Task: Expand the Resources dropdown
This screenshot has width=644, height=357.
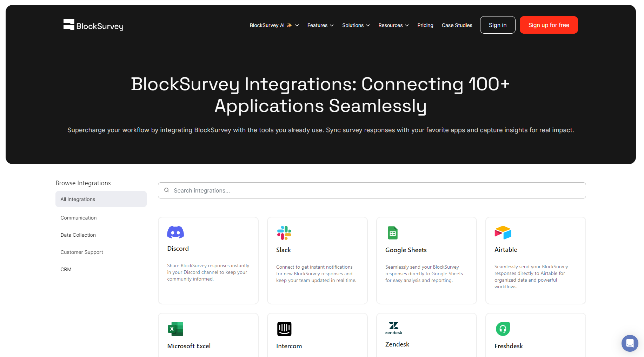Action: coord(393,25)
